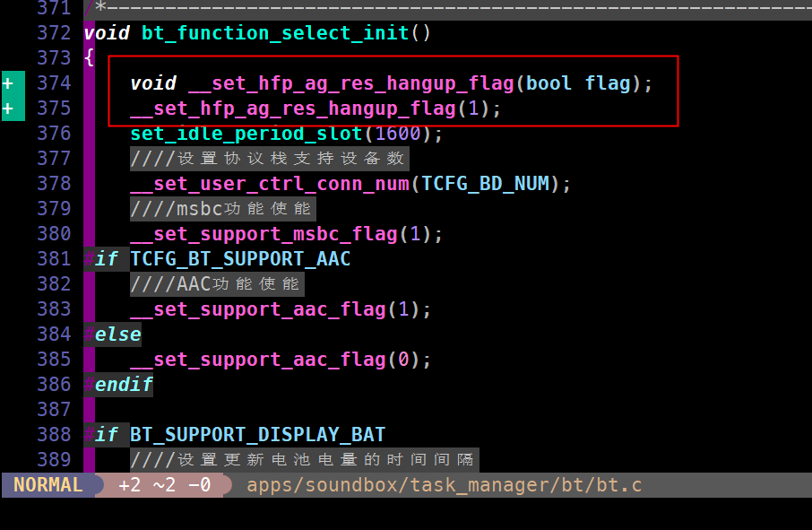This screenshot has height=530, width=812.
Task: Place cursor on bt_function_select_init function name
Action: [275, 33]
